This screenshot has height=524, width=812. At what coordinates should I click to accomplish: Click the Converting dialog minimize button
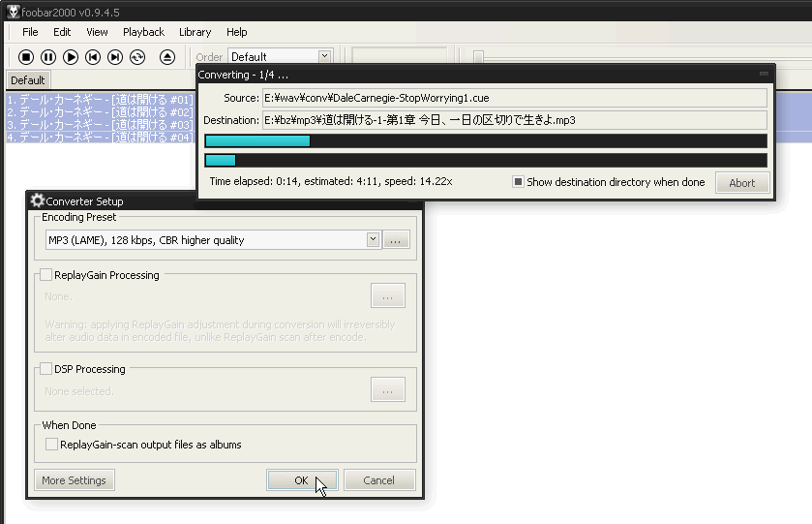tap(764, 74)
